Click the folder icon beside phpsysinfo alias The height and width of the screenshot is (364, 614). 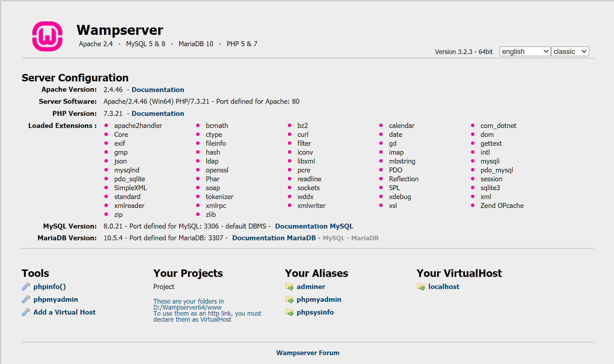click(x=289, y=312)
